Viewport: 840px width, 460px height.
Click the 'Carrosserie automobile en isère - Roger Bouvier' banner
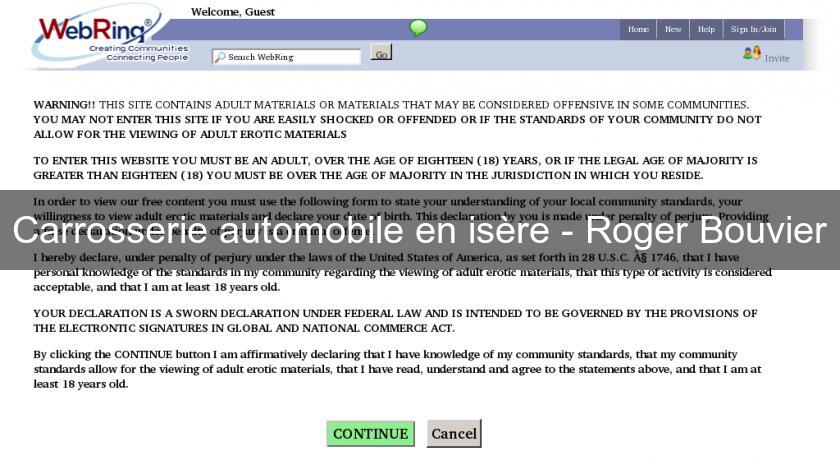[420, 230]
